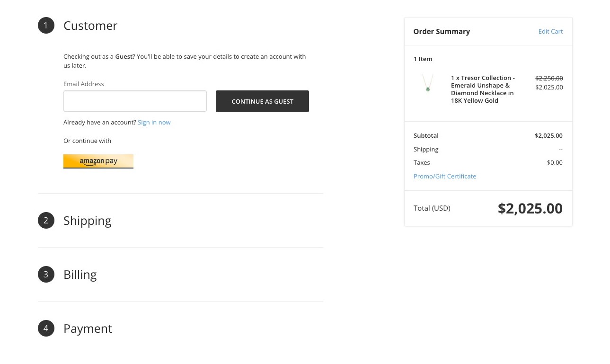610x364 pixels.
Task: Click the step 1 Customer circle icon
Action: 46,26
